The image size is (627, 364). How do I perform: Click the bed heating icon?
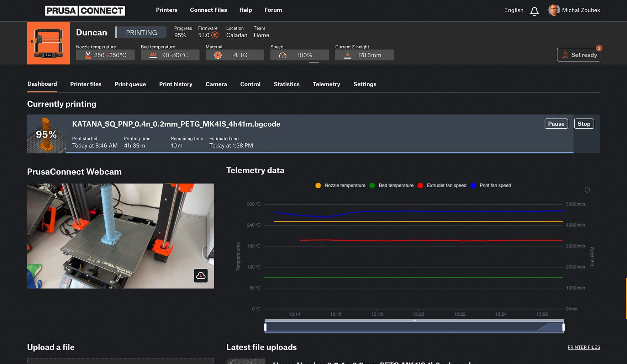153,55
